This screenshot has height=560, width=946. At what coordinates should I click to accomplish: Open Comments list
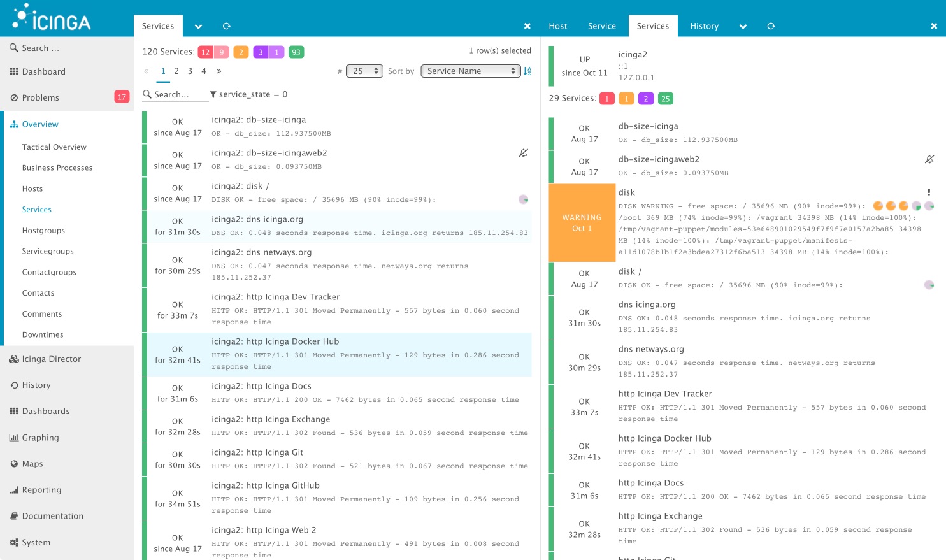pos(42,314)
